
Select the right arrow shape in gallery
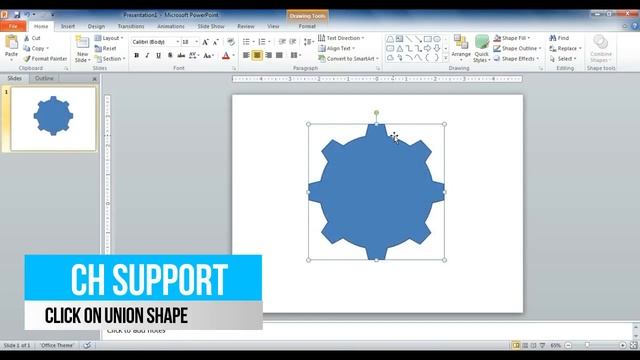coord(428,49)
